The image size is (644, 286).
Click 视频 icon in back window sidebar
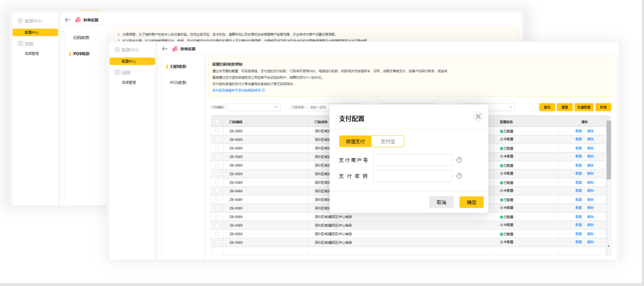[x=20, y=43]
